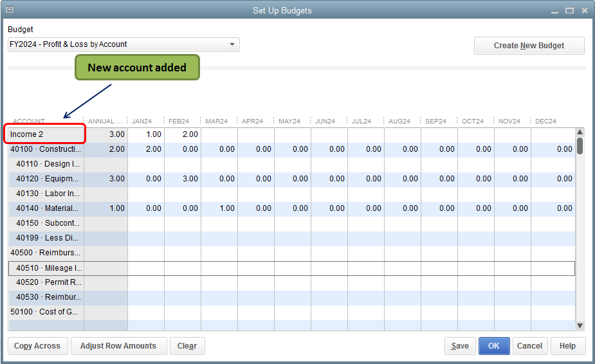Save the budget
The image size is (595, 364).
tap(460, 346)
